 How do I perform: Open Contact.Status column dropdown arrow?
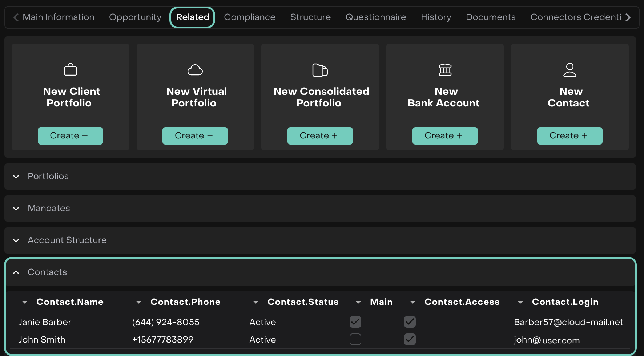pos(256,302)
